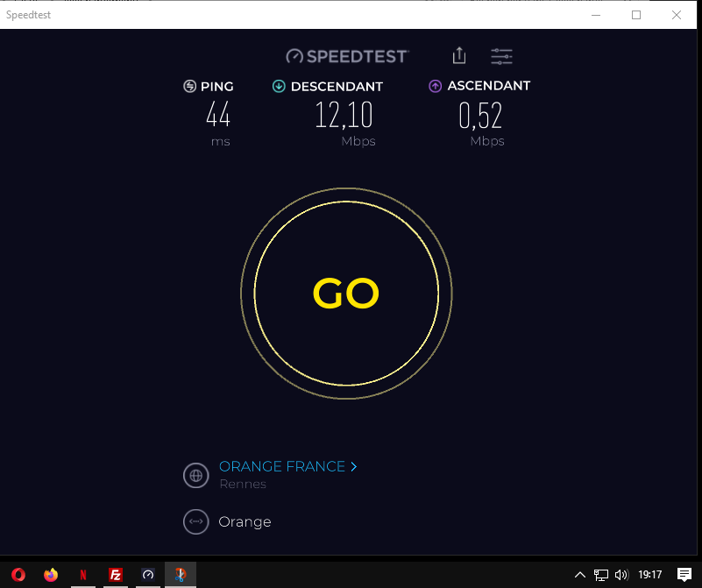
Task: Show hidden system tray icons
Action: click(580, 575)
